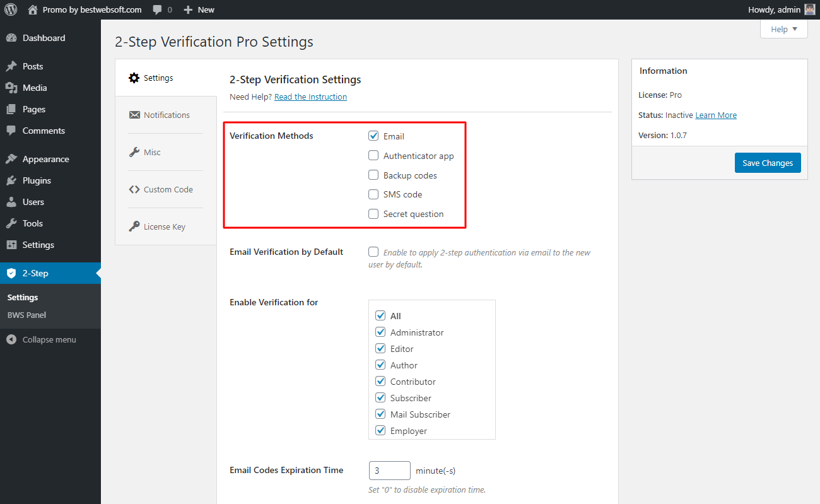Click the Save Changes button
Screen dimensions: 820x504
tap(768, 163)
